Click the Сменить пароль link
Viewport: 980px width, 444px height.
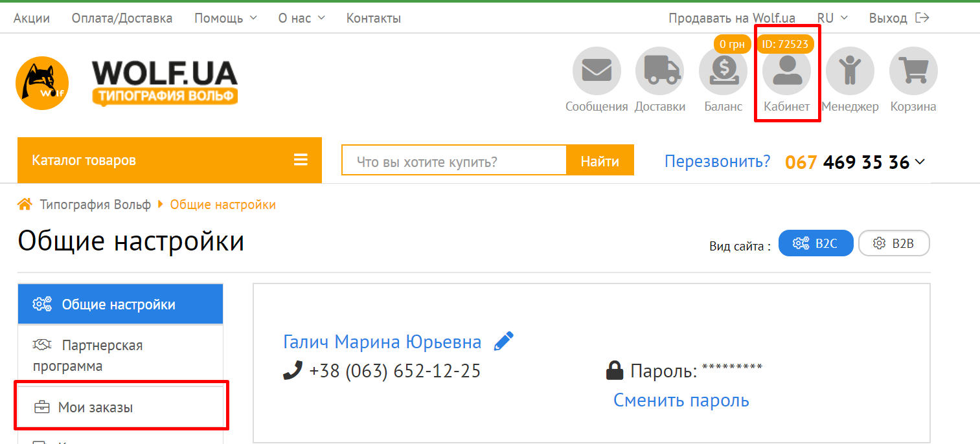[681, 401]
